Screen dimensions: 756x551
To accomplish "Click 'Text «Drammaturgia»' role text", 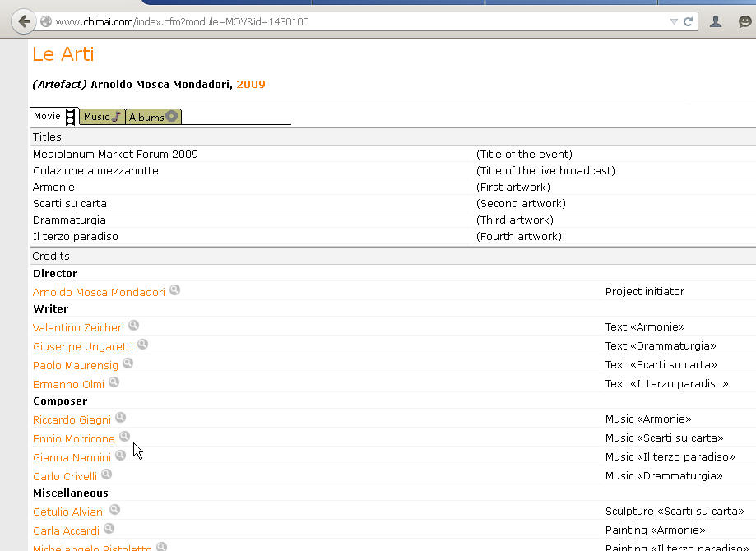I will [x=661, y=345].
